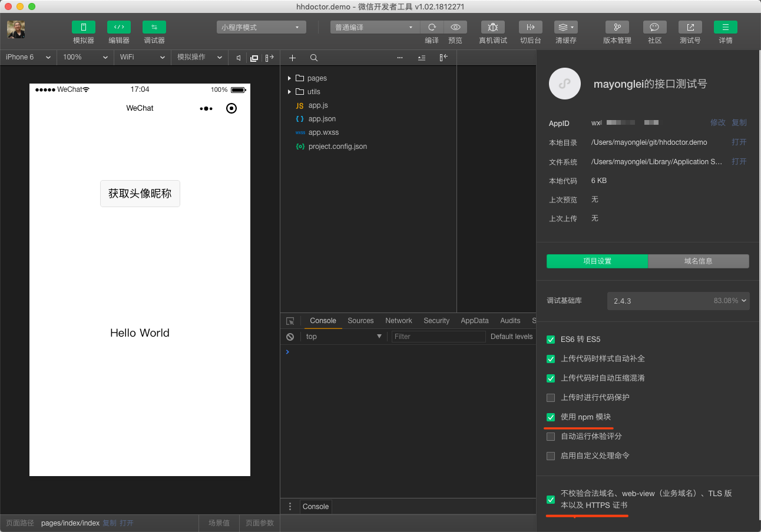Viewport: 761px width, 532px height.
Task: Start 真机调试 remote debugging
Action: 493,27
